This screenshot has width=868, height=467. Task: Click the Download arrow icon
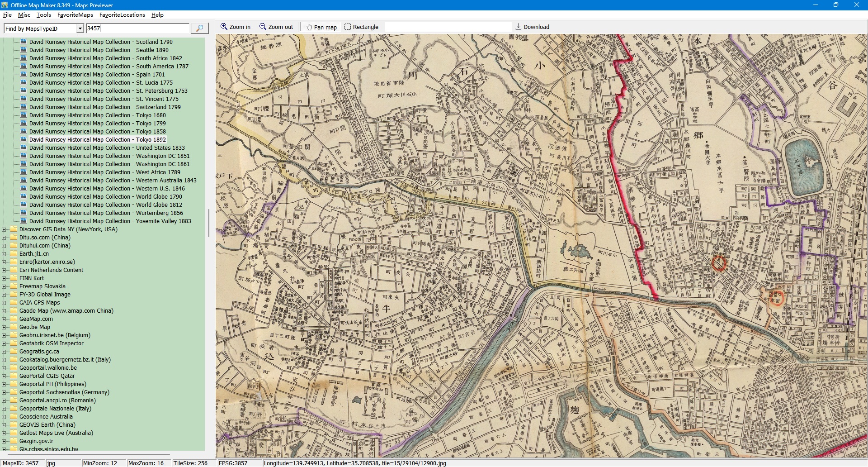tap(519, 27)
